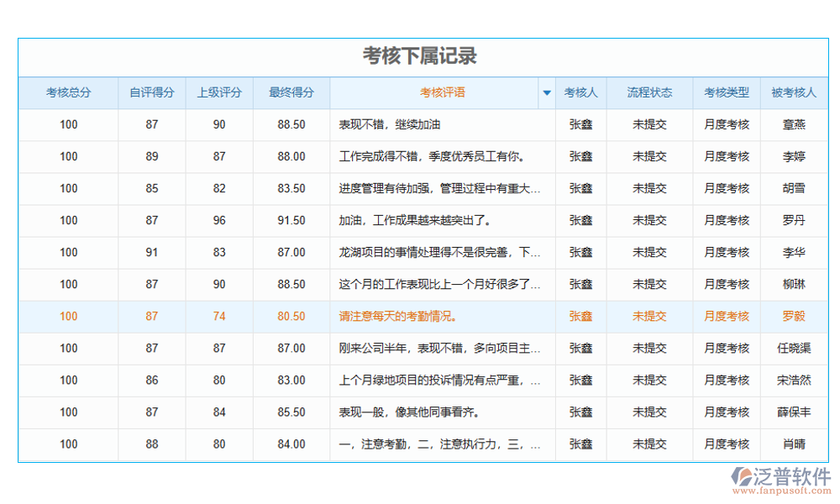Click the 流程状态 column header

tap(651, 92)
